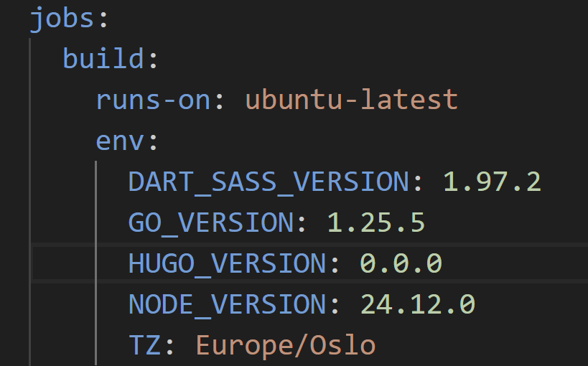Click the 24.12.0 version number
The width and height of the screenshot is (588, 366).
[418, 304]
